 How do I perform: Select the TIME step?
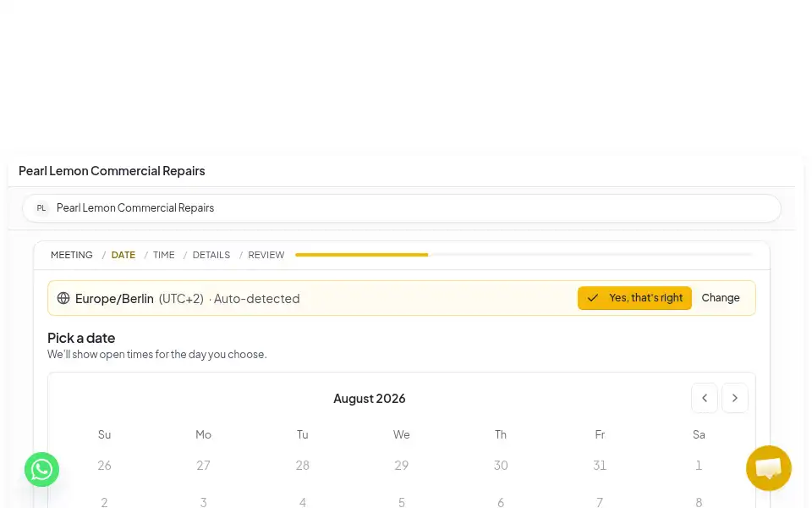[x=163, y=255]
